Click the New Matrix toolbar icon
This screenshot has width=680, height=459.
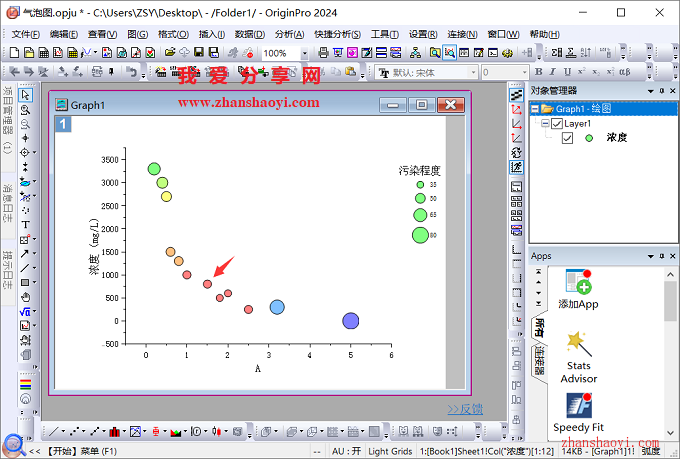pyautogui.click(x=72, y=53)
